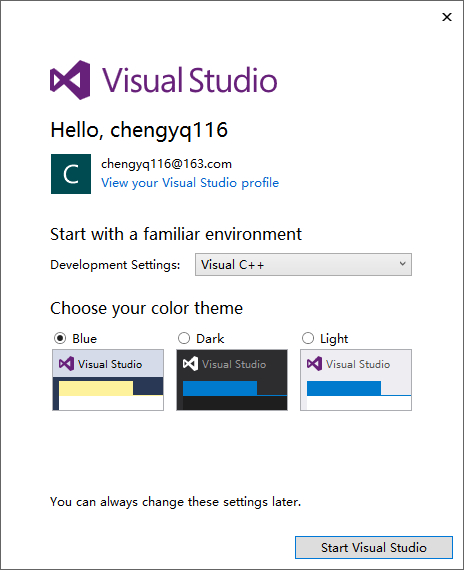Screen dimensions: 464x570
Task: Start Visual Studio
Action: coord(374,547)
